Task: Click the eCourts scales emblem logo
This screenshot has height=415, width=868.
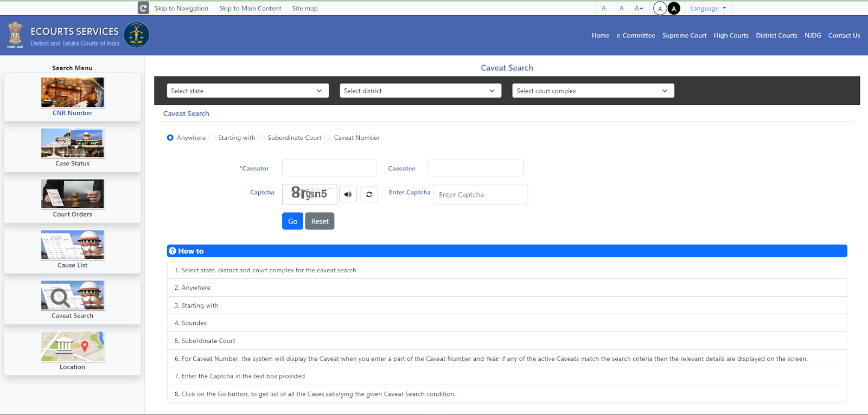Action: [136, 35]
